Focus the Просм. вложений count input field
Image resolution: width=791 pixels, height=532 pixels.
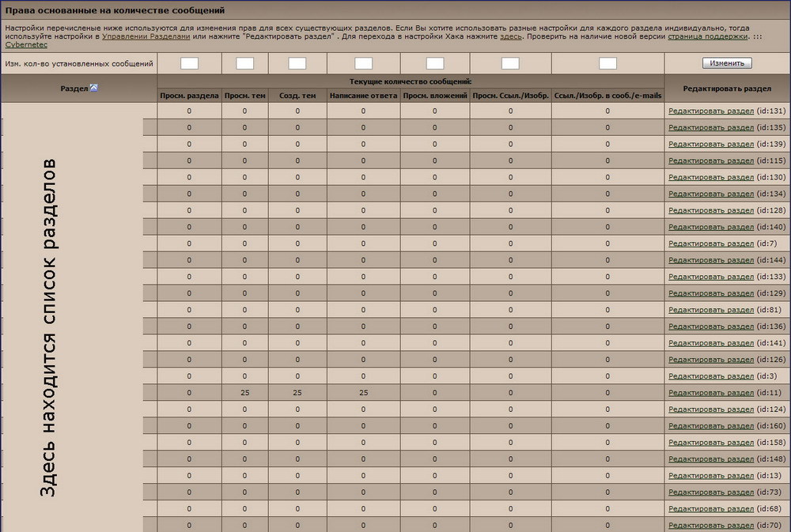[435, 63]
